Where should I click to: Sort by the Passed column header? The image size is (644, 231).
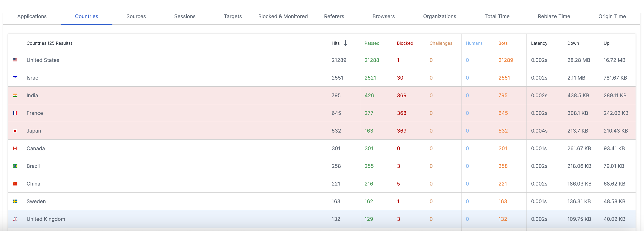372,43
